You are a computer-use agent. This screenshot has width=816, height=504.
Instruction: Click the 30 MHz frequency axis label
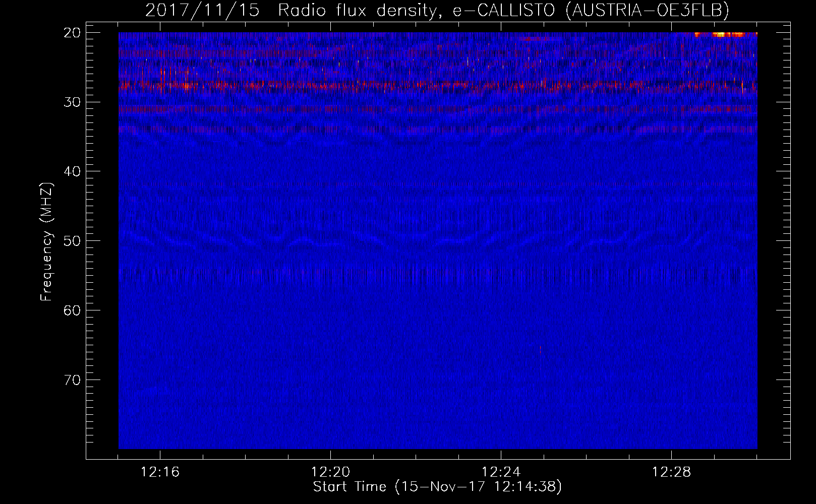[73, 102]
